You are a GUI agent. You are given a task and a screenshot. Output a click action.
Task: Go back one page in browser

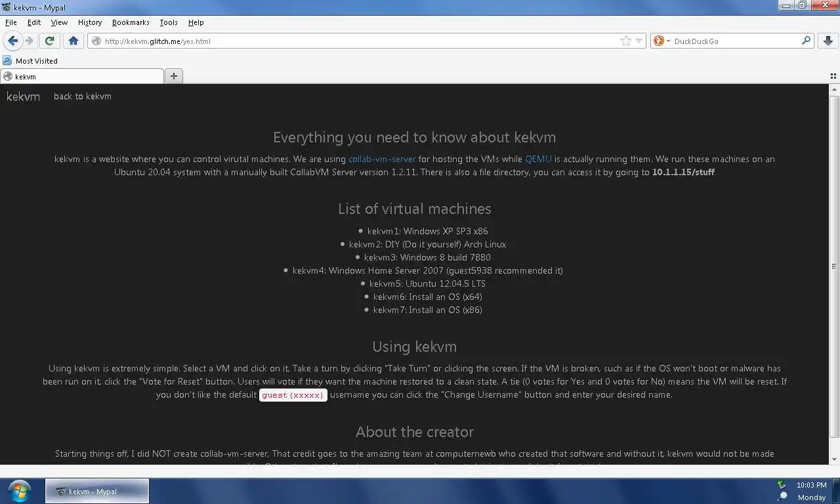12,41
